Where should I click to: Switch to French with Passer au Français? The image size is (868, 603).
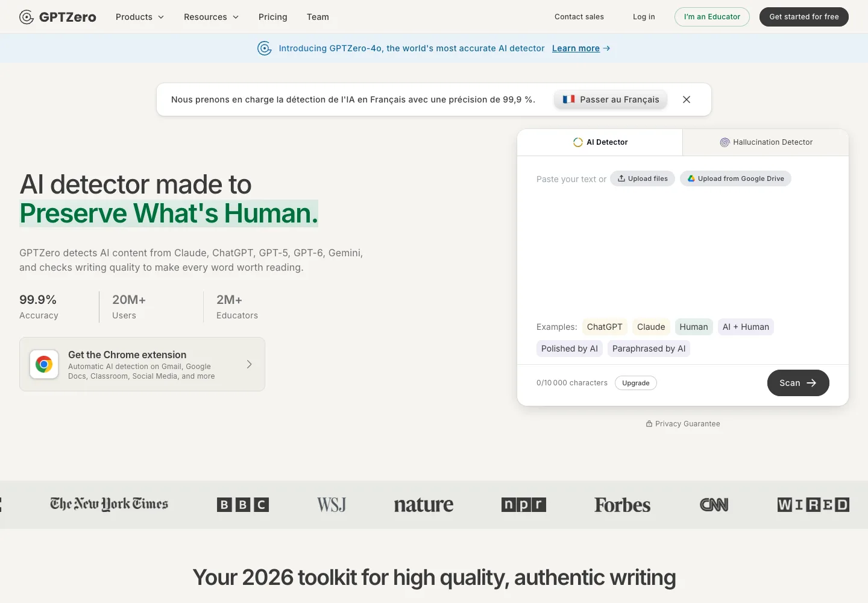[x=611, y=99]
